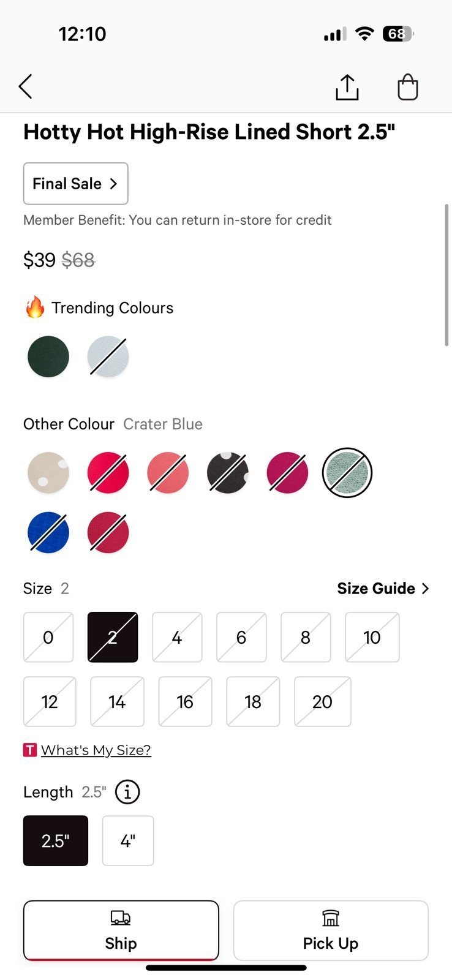Viewport: 452px width, 980px height.
Task: Tap the truck icon in Ship
Action: click(x=121, y=918)
